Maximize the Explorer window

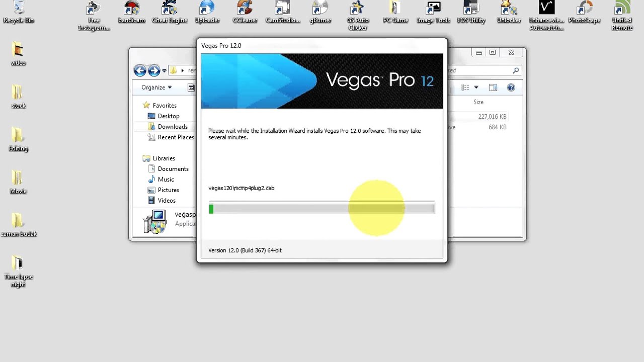pos(493,53)
